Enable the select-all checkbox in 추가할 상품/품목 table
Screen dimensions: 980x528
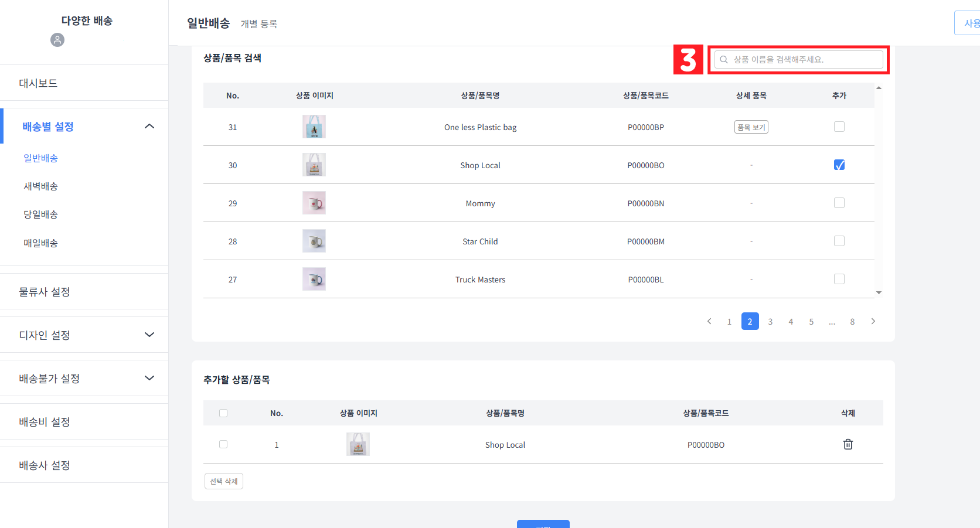coord(223,413)
